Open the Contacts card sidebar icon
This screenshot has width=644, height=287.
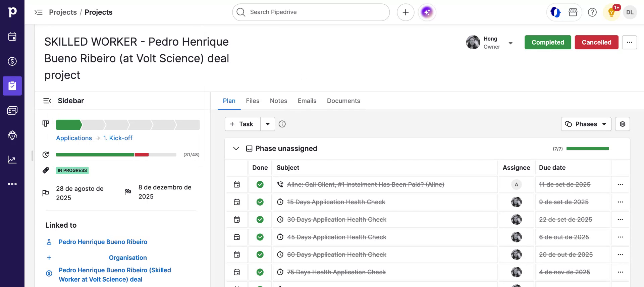(12, 110)
